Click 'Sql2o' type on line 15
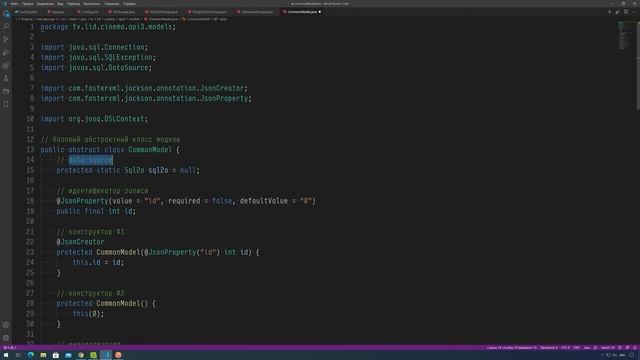Image resolution: width=640 pixels, height=360 pixels. (x=134, y=170)
